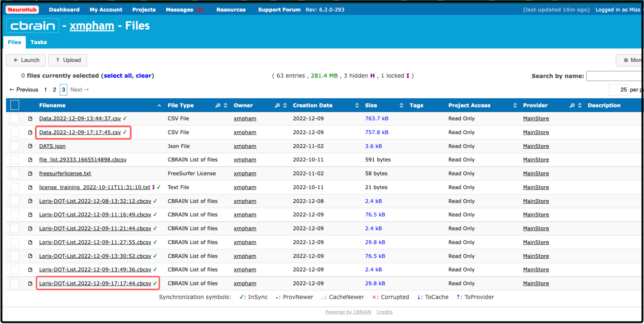Open File Type column filter magnifier

pyautogui.click(x=218, y=105)
